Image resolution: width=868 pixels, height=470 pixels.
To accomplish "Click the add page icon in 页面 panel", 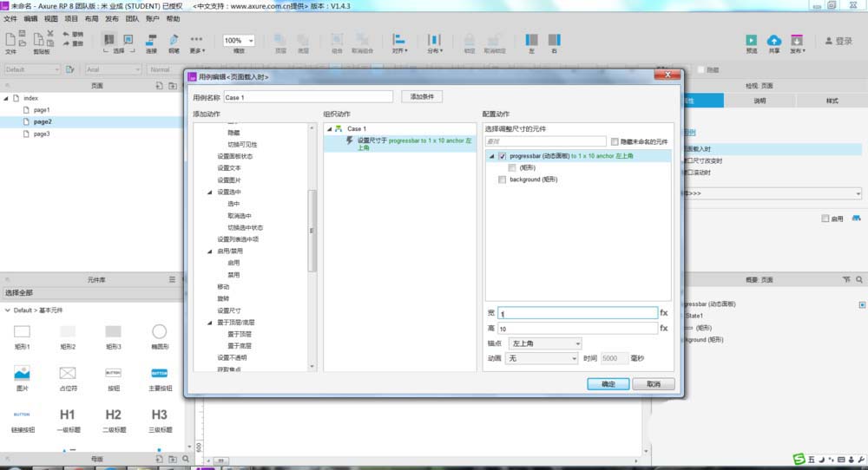I will (159, 86).
